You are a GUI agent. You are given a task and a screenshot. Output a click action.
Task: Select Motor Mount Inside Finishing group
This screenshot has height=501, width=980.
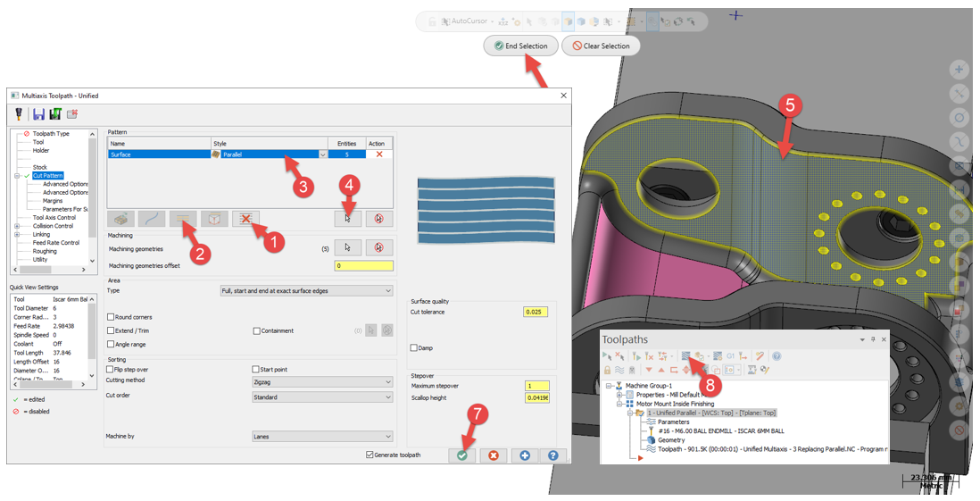(x=675, y=404)
